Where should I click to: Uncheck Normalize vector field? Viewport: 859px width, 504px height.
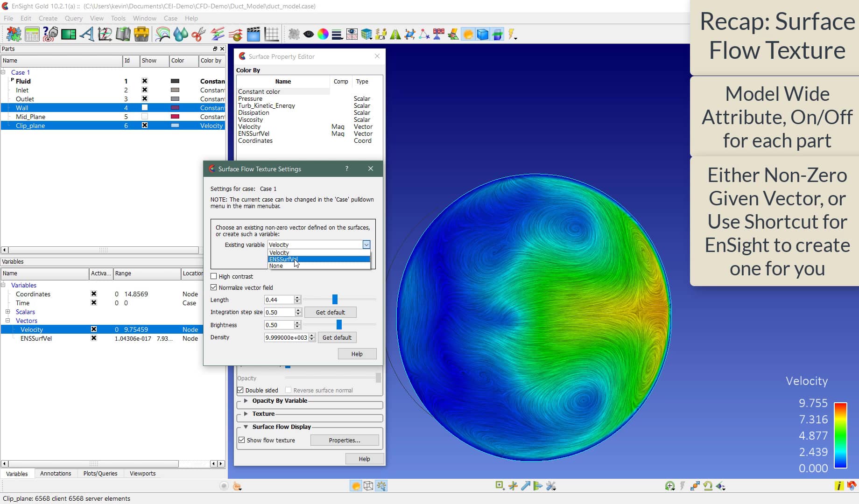click(x=213, y=287)
